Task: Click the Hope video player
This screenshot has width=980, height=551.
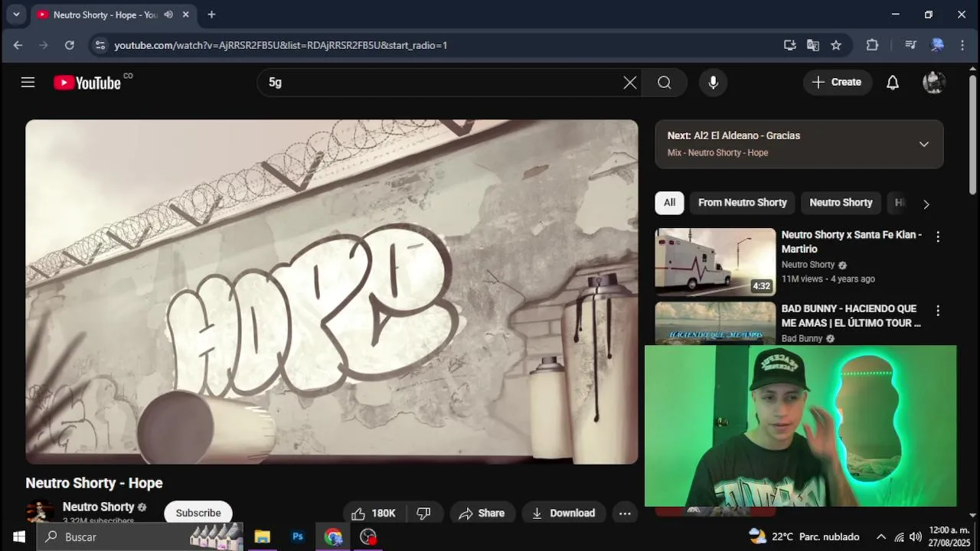Action: coord(332,292)
